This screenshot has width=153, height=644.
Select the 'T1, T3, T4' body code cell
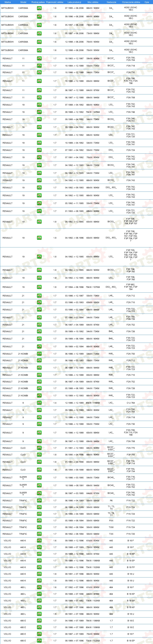[111, 507]
